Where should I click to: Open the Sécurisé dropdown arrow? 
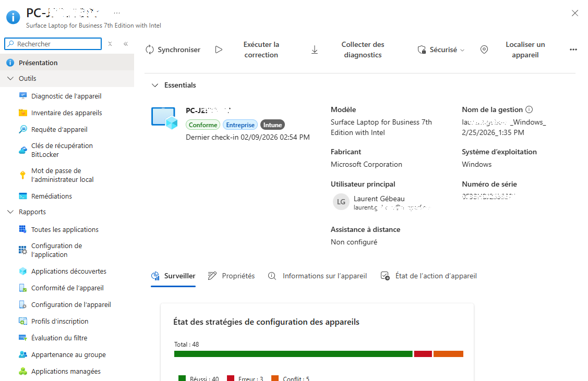[x=462, y=50]
